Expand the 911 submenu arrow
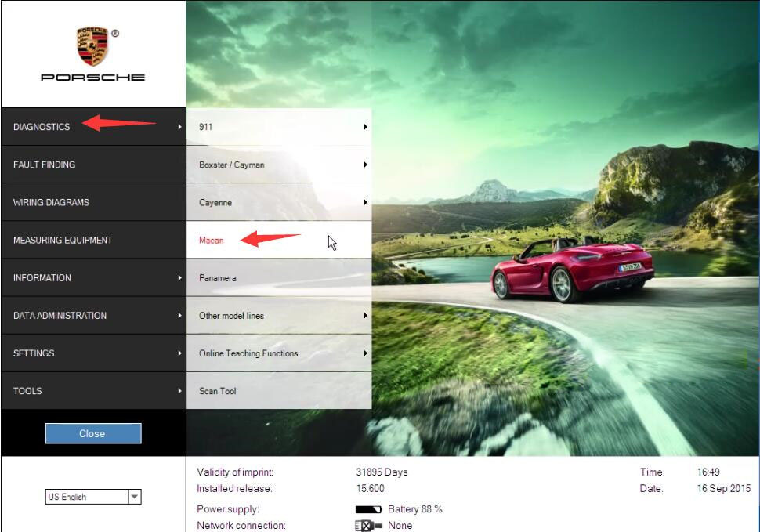 click(365, 127)
